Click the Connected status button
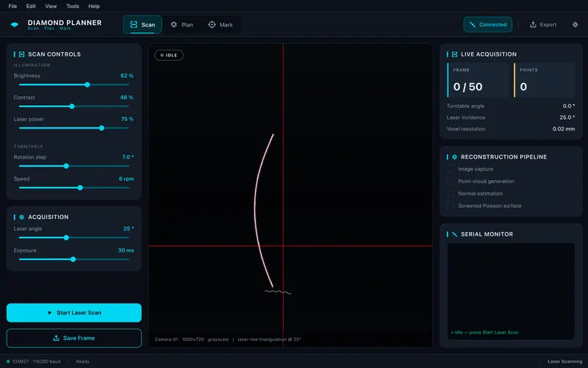Screen dimensions: 588x368 [x=488, y=25]
